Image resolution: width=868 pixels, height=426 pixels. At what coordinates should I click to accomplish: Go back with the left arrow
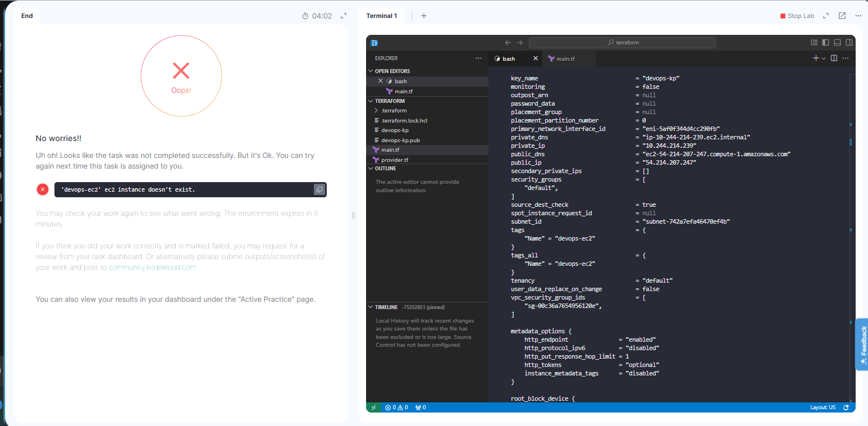pyautogui.click(x=508, y=43)
